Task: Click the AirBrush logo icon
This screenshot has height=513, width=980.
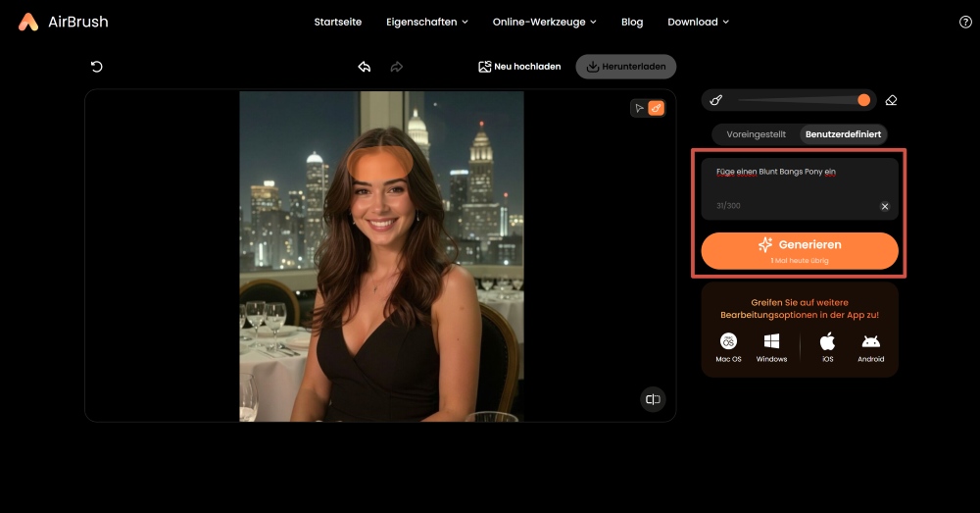Action: [28, 22]
